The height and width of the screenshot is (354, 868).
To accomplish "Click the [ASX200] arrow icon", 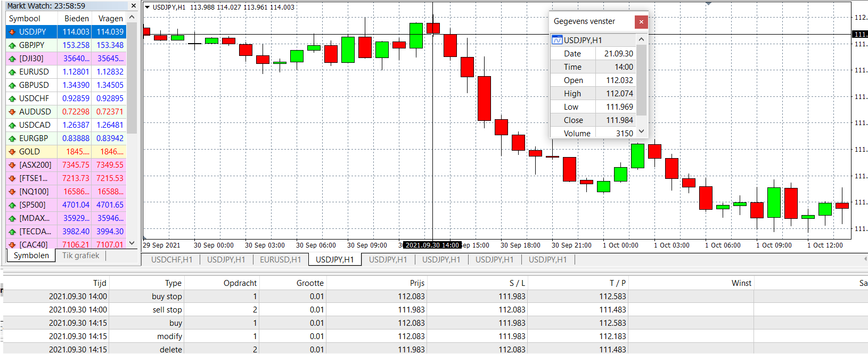I will click(12, 165).
